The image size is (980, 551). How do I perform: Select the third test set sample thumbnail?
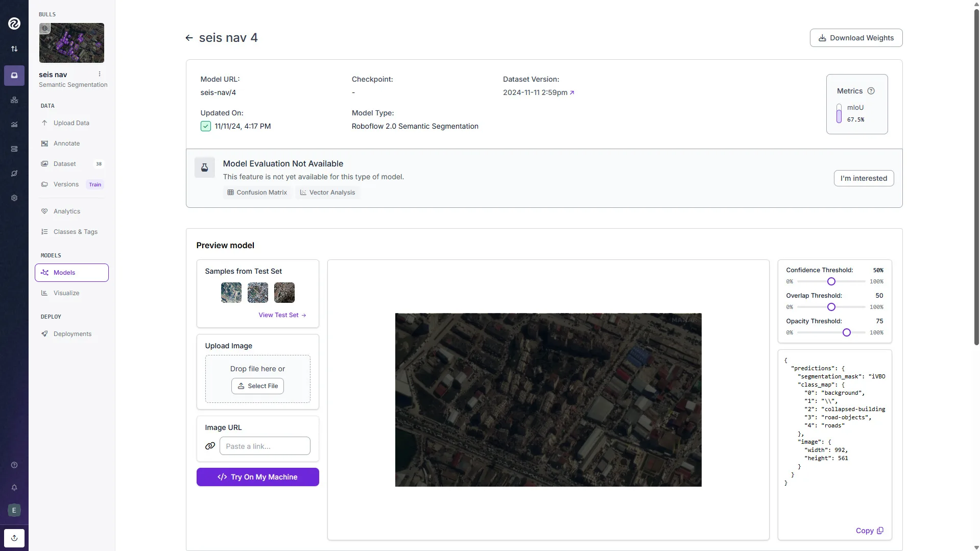[x=284, y=293]
